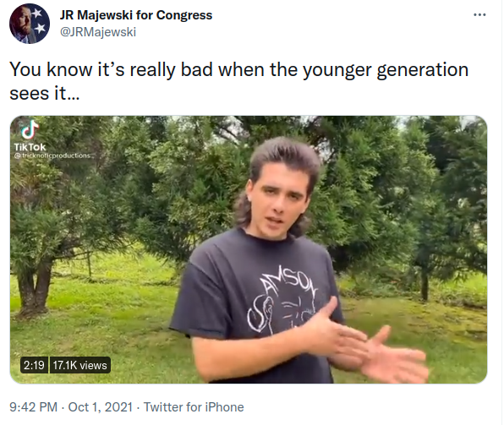Open the three-dot more options menu
504x425 pixels.
479,14
